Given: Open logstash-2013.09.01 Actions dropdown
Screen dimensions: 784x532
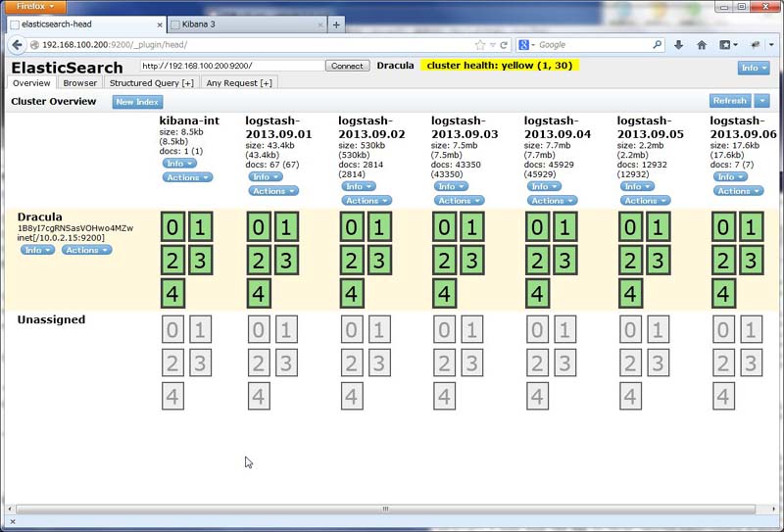Looking at the screenshot, I should coord(273,191).
